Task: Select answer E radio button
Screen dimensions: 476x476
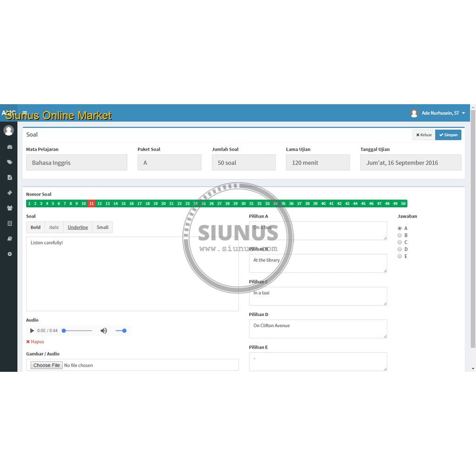Action: tap(399, 256)
